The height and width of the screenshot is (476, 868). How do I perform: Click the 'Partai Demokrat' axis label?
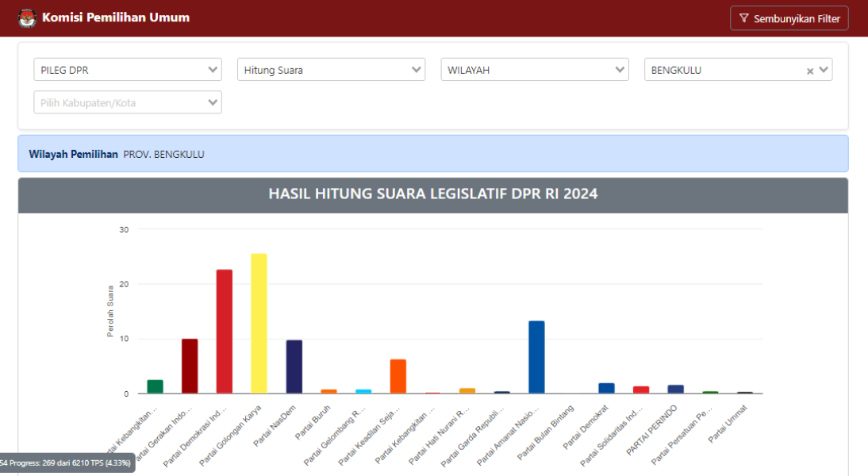(586, 428)
